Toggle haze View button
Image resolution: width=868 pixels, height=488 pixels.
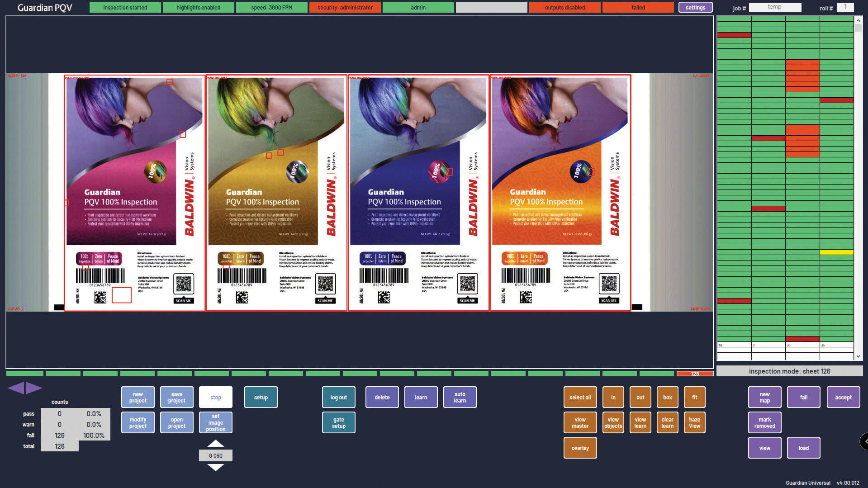[x=695, y=422]
